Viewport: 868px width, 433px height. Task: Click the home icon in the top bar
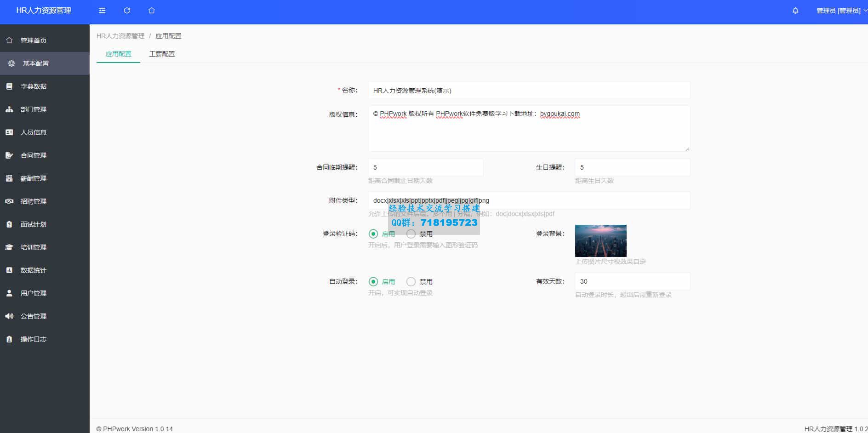pos(151,11)
